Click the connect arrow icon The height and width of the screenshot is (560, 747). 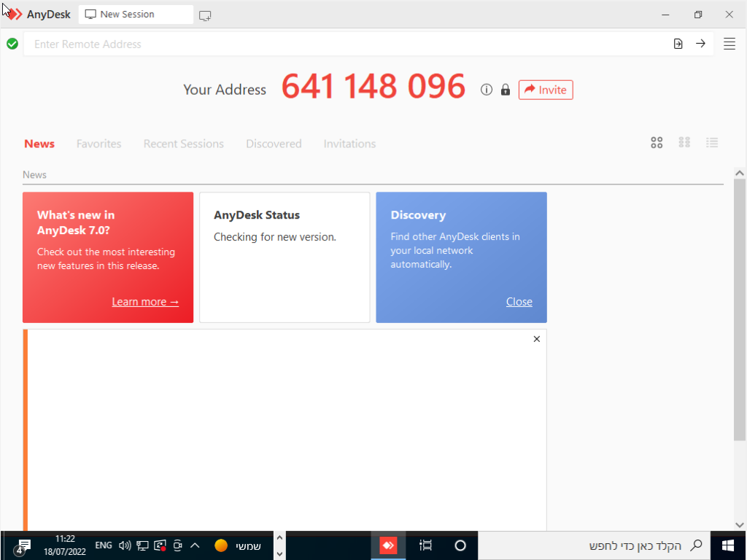pos(700,44)
